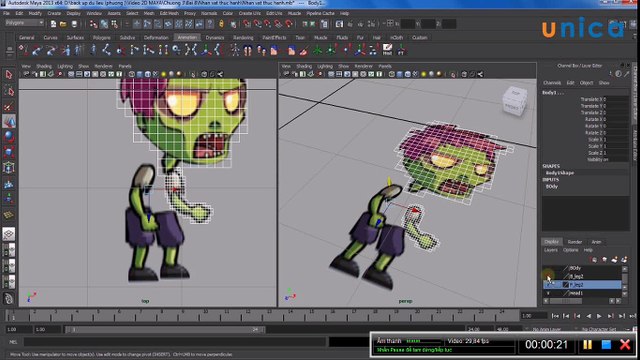The image size is (640, 360).
Task: Click the Play backwards button
Action: 589,316
